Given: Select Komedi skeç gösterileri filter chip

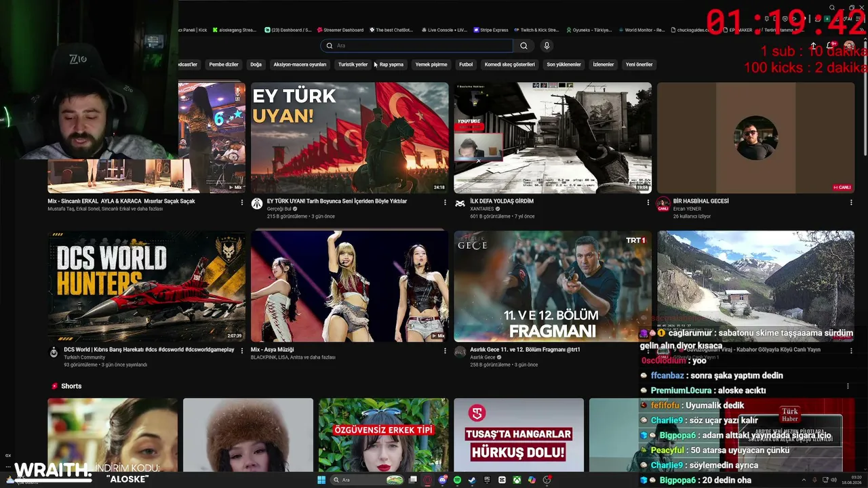Looking at the screenshot, I should click(x=510, y=64).
